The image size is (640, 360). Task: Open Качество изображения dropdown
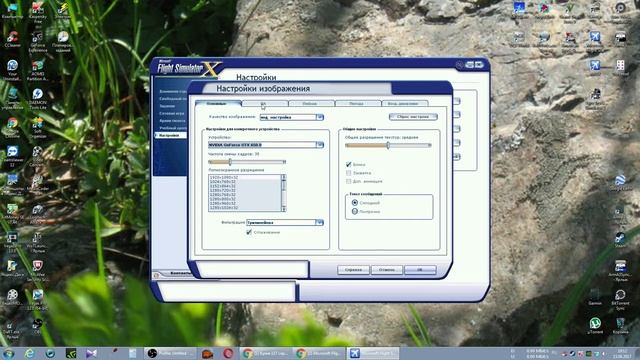292,118
